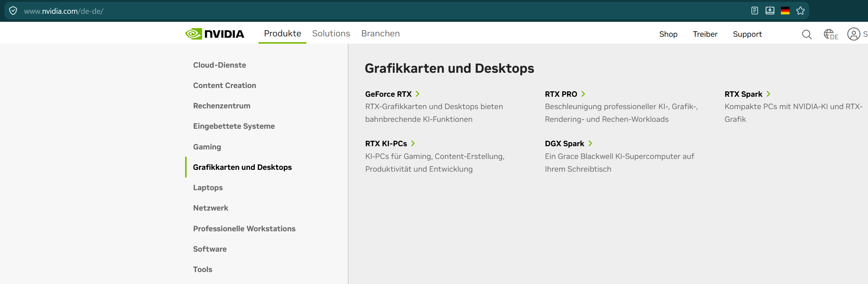This screenshot has width=868, height=284.
Task: Choose the Laptops category
Action: 208,188
